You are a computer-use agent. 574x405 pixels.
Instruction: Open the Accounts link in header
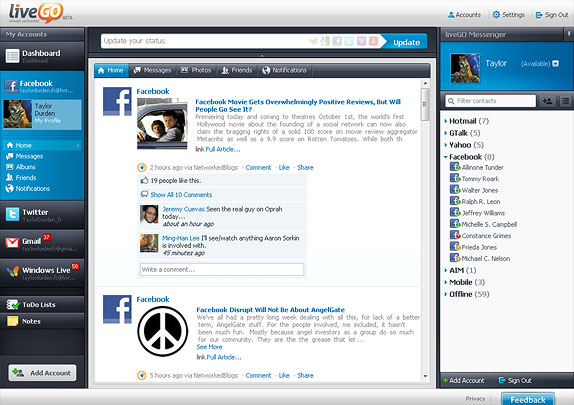[x=464, y=15]
